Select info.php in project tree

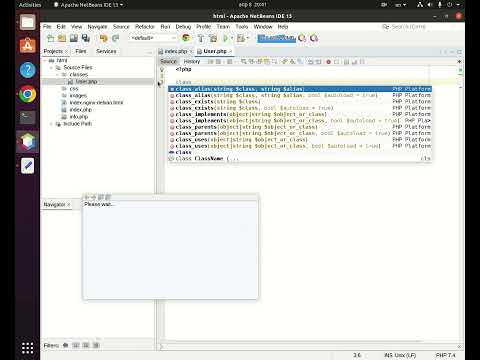(x=79, y=117)
